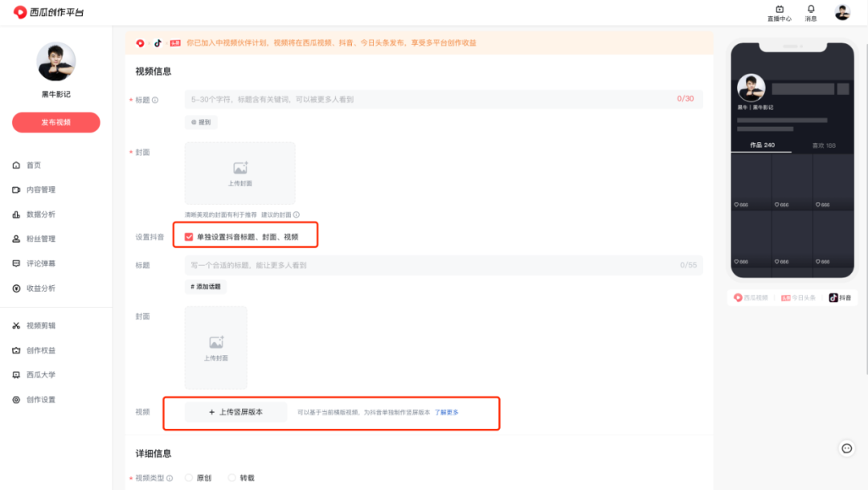Click the Douyin icon in the banner
The image size is (868, 490).
(x=158, y=43)
